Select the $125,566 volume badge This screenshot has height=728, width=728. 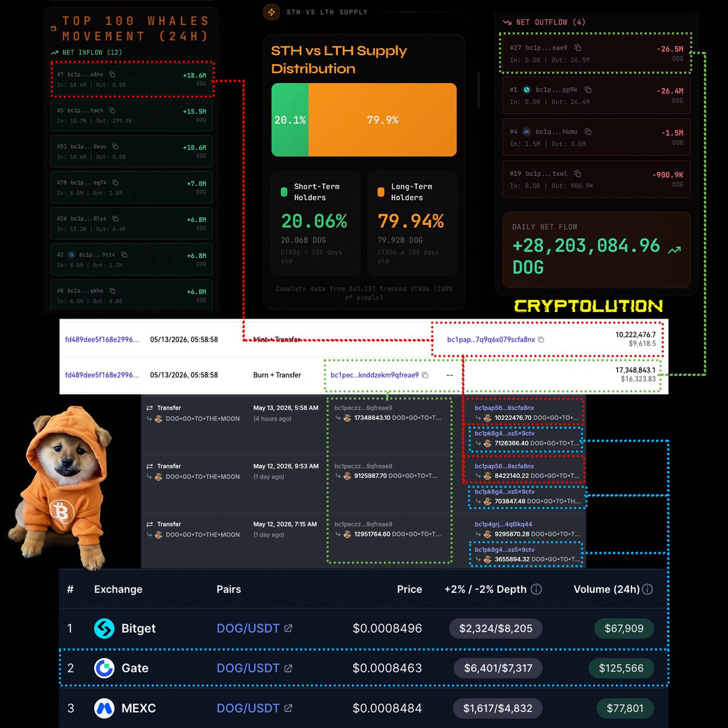[x=621, y=668]
